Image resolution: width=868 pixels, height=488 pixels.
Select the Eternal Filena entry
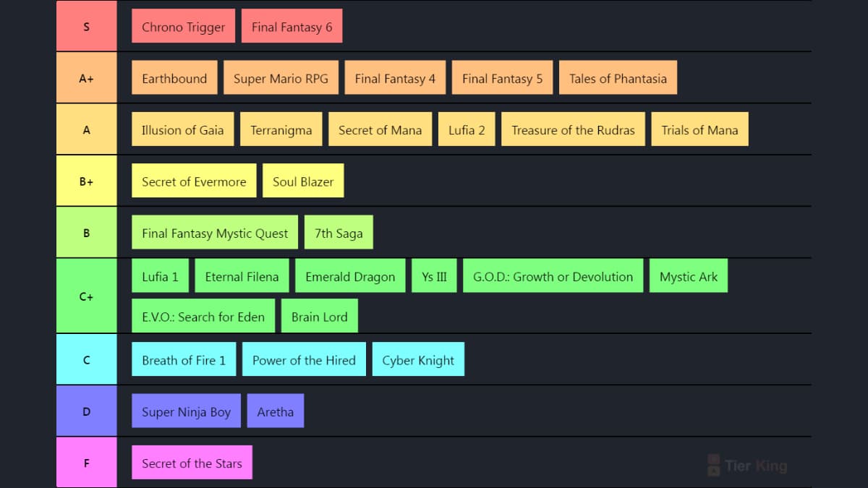tap(242, 276)
